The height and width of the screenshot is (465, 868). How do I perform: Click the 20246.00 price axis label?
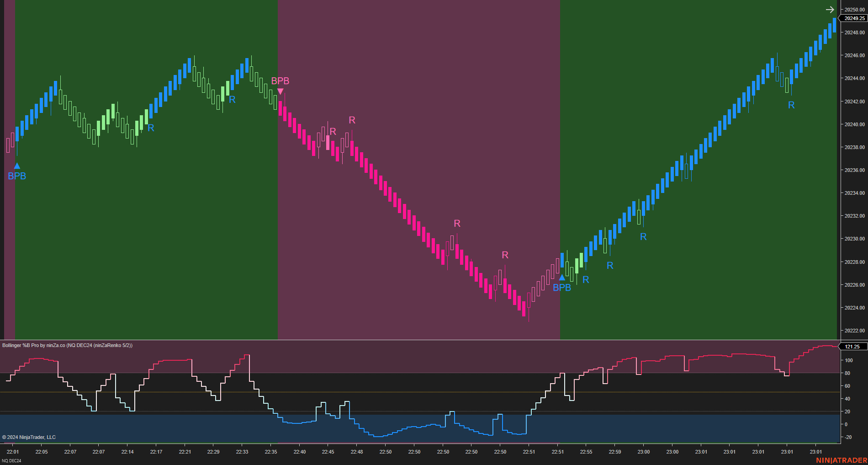pyautogui.click(x=854, y=55)
